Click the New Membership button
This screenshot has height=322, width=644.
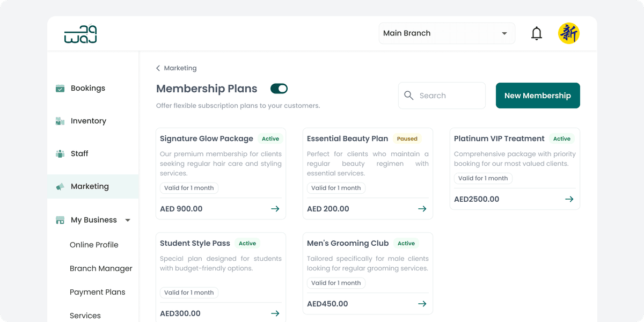[x=538, y=95]
